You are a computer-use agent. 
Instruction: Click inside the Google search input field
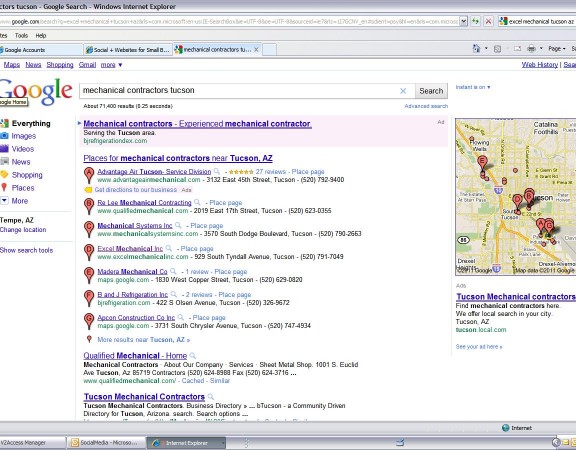(239, 91)
